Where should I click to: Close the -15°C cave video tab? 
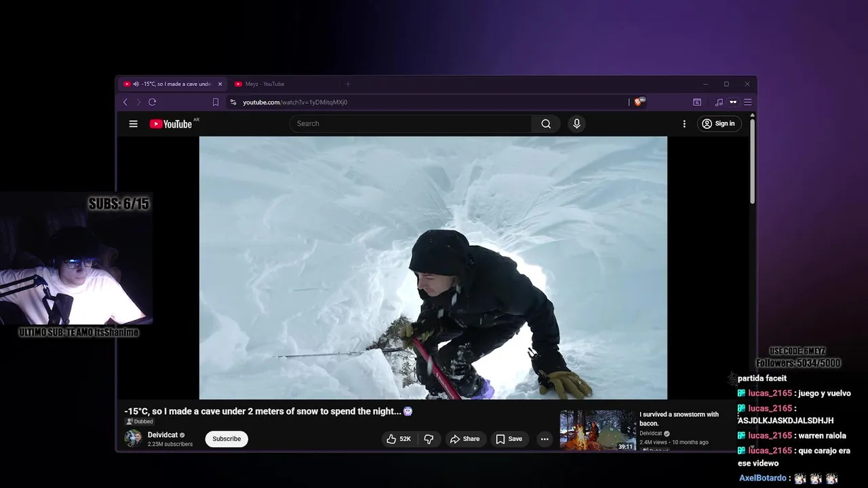[220, 84]
